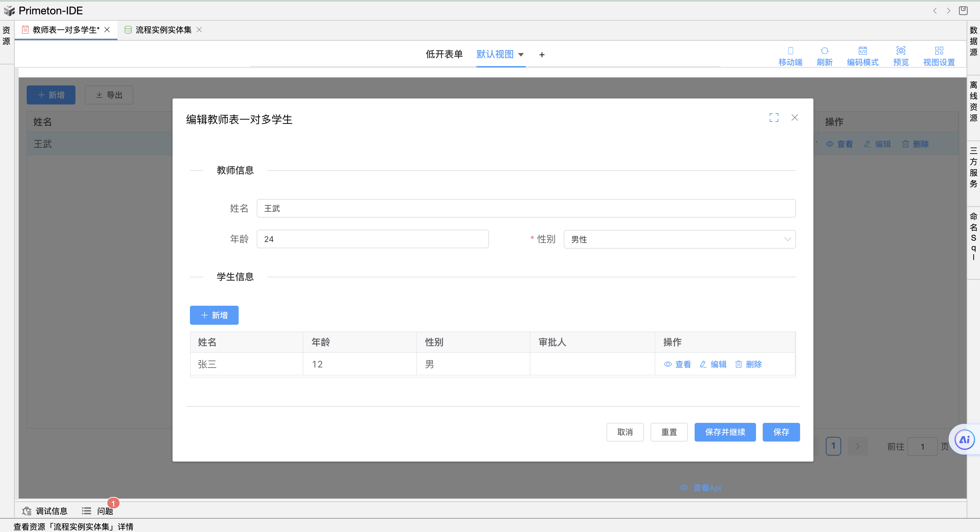Delete the 张三 student row
This screenshot has height=532, width=980.
(748, 364)
